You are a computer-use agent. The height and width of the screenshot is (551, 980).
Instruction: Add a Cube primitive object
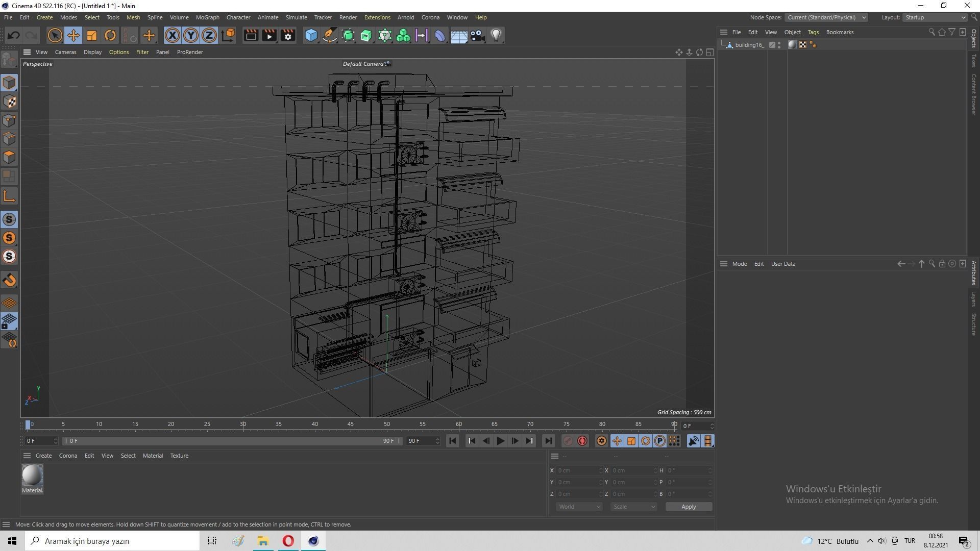(x=311, y=35)
